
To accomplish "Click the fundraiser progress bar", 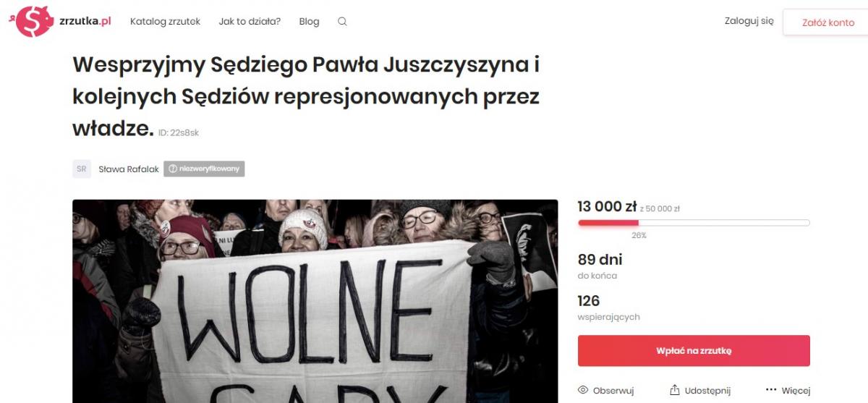I will click(x=694, y=223).
